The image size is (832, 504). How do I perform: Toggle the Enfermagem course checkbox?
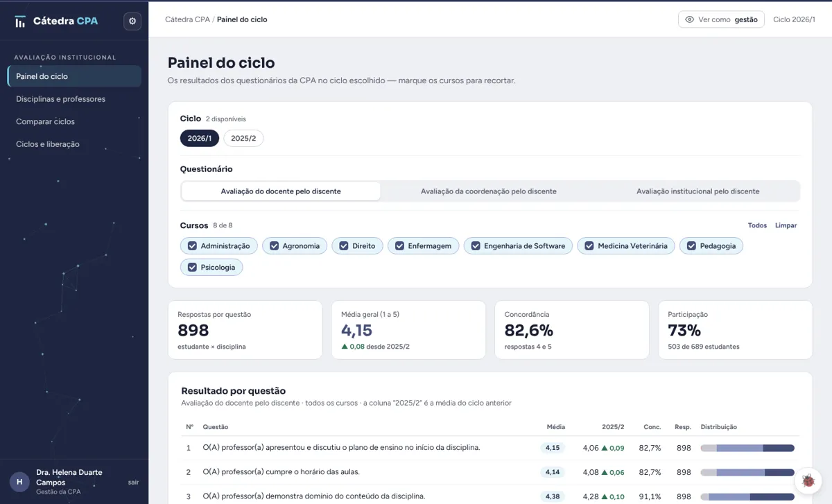[400, 246]
